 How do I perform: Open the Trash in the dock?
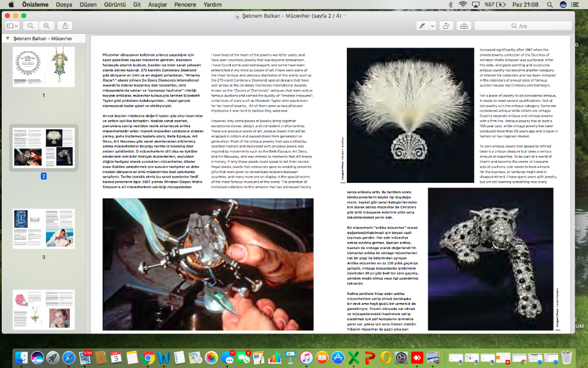pos(567,358)
